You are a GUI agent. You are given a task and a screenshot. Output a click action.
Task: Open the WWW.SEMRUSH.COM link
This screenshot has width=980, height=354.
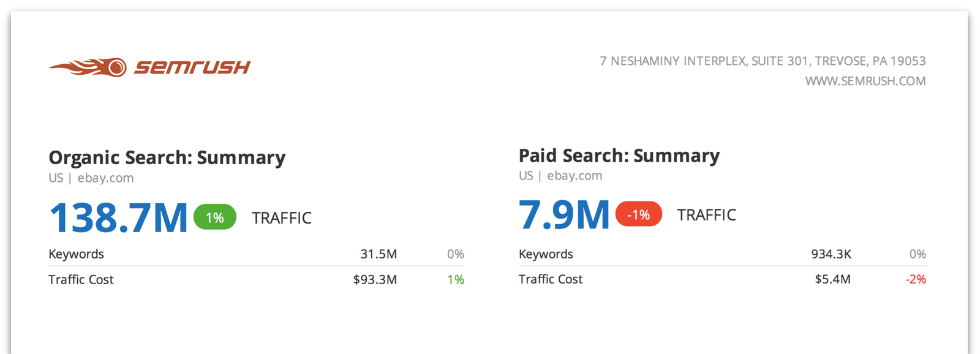point(865,81)
